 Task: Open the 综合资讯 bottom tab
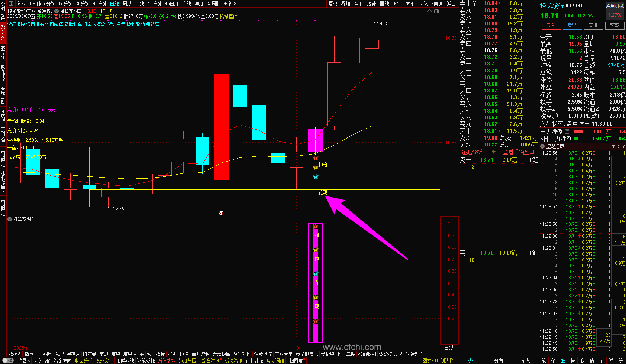(x=211, y=361)
